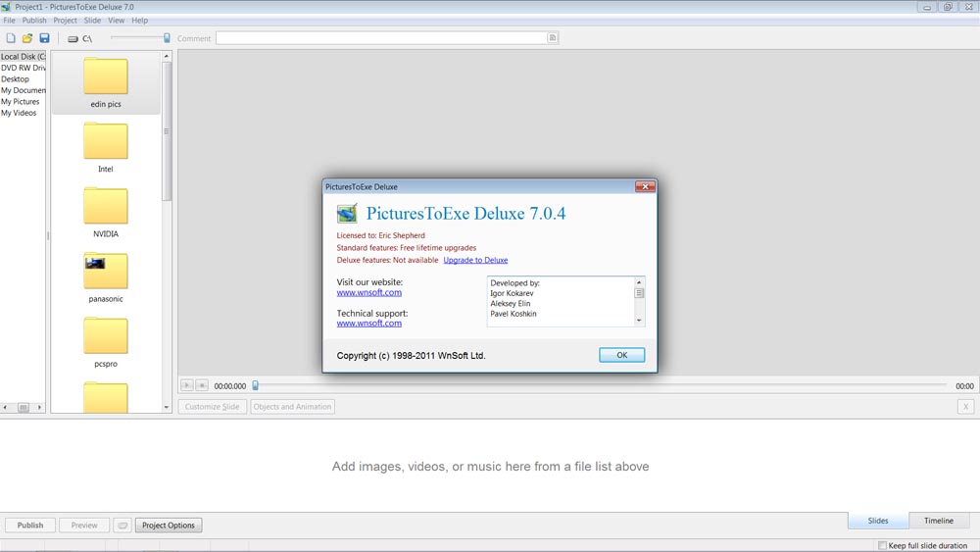Click file list scrollbar down arrow

167,407
